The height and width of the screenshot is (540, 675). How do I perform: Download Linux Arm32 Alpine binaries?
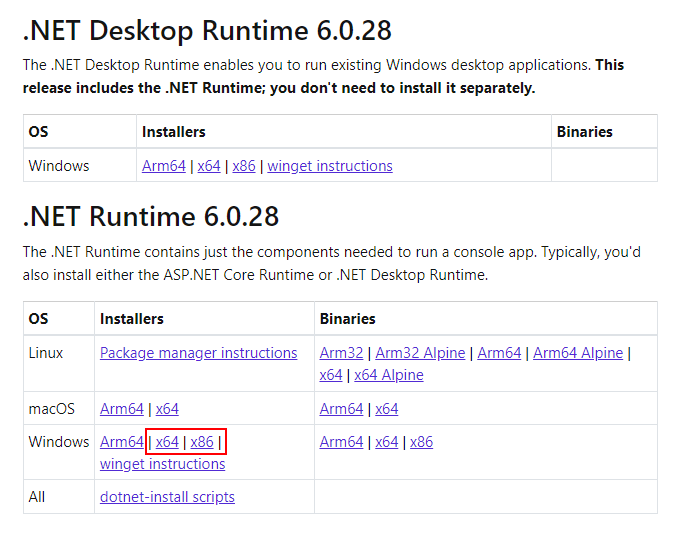click(x=420, y=353)
